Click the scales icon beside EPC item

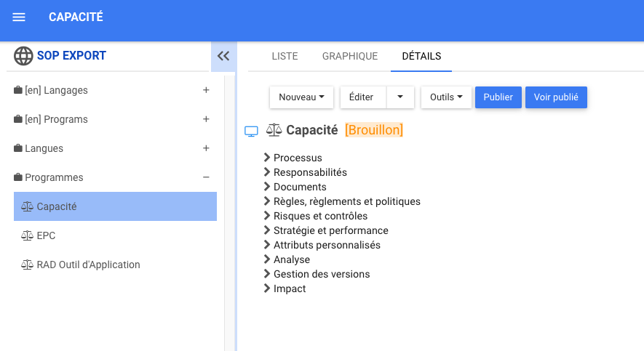click(27, 235)
